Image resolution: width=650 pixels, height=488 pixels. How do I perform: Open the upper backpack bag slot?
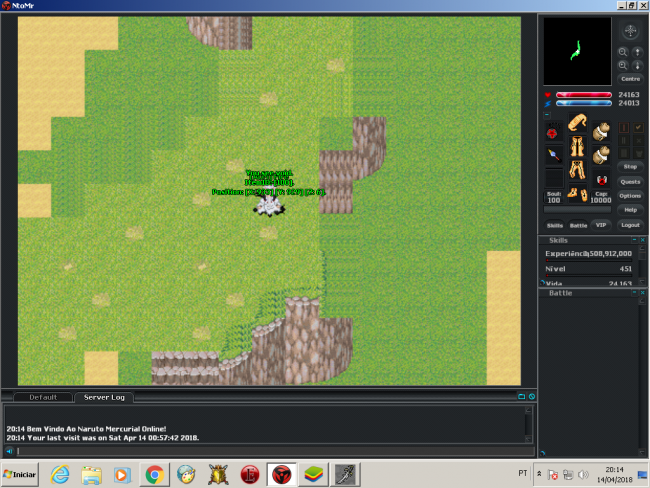pyautogui.click(x=601, y=132)
